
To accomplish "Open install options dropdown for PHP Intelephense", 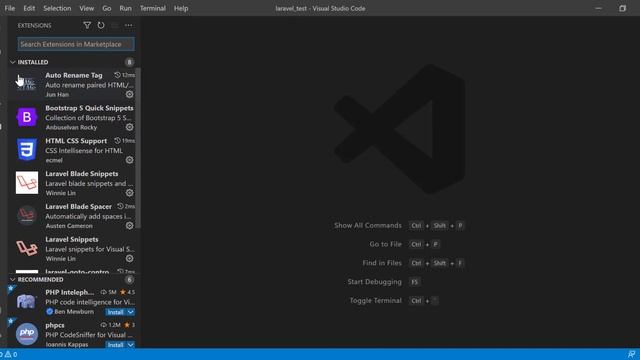I will (131, 312).
